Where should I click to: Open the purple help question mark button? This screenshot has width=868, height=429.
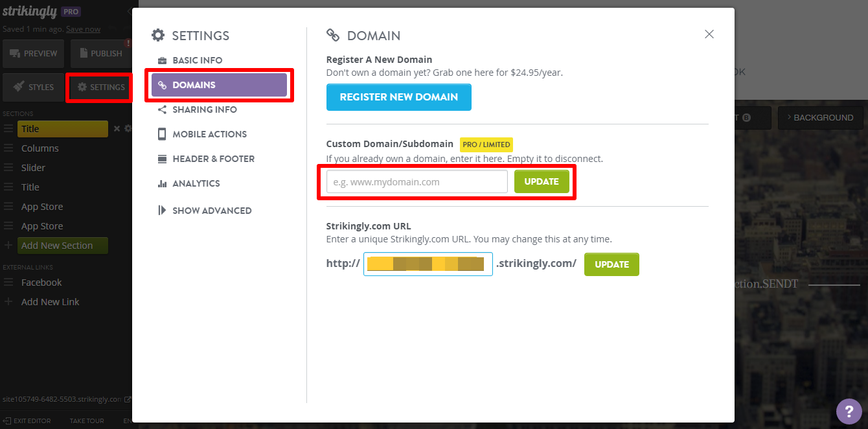(849, 411)
